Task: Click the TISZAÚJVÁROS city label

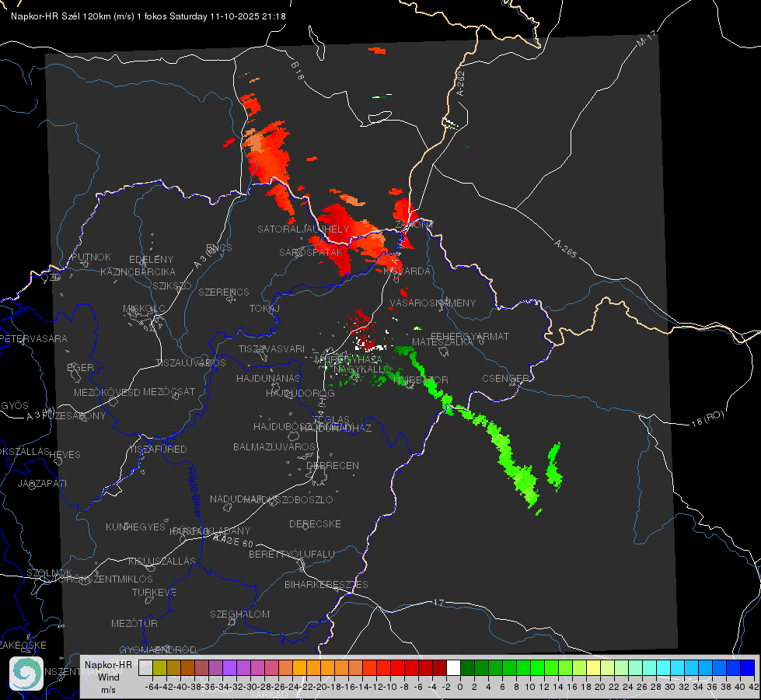Action: click(190, 363)
